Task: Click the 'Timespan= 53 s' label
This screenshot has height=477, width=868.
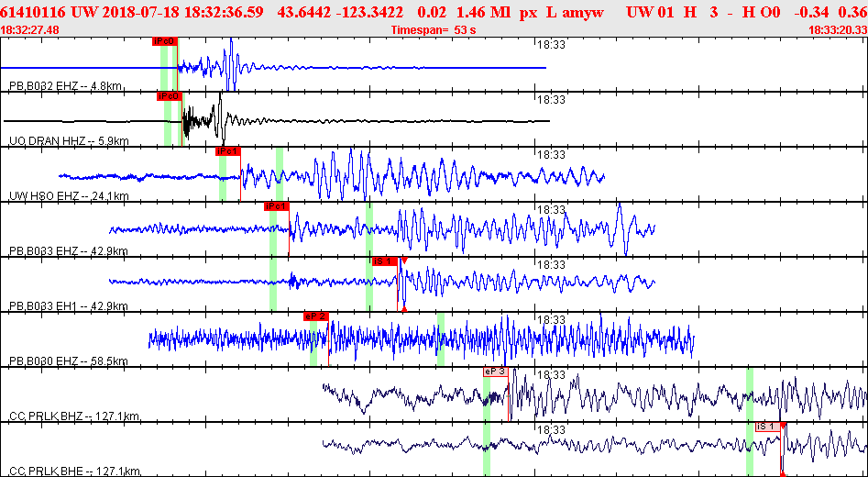Action: click(434, 30)
